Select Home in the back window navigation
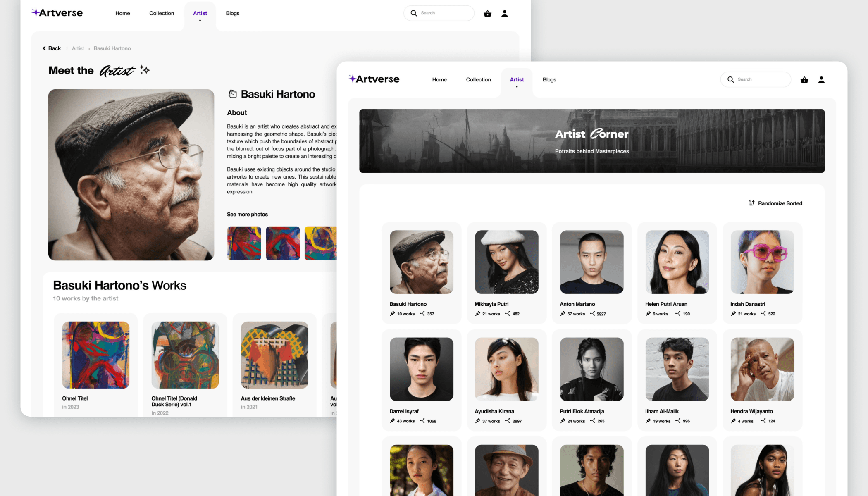The width and height of the screenshot is (868, 496). tap(122, 13)
